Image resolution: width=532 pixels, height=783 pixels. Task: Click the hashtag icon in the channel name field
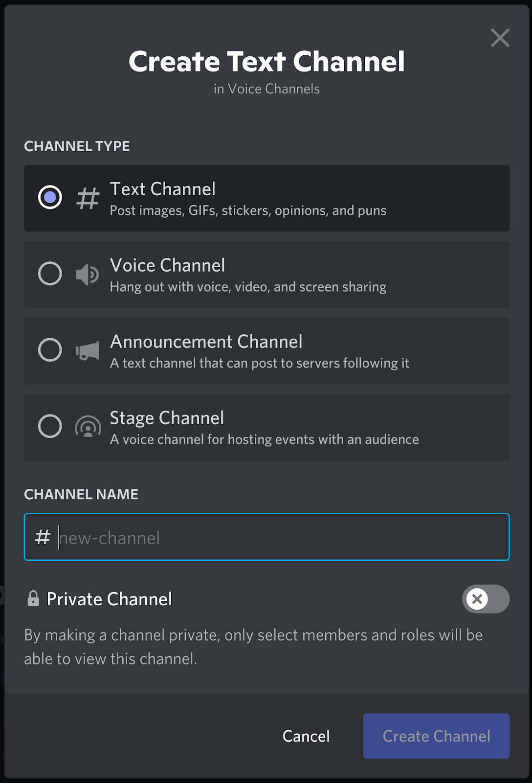[43, 536]
